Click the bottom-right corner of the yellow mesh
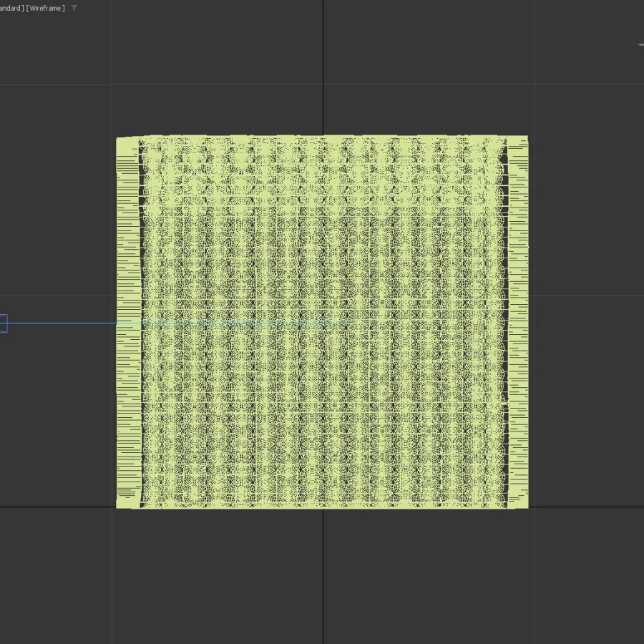Screen dimensions: 644x644 [x=526, y=505]
